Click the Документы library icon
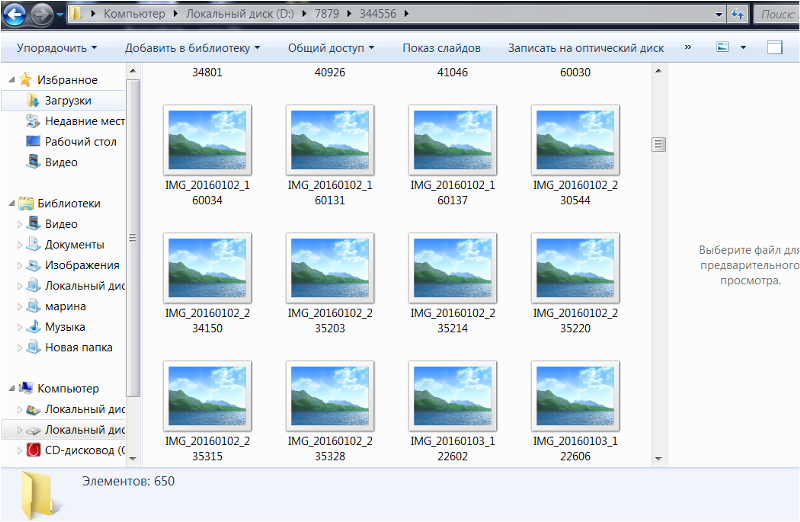This screenshot has width=800, height=522. [x=33, y=244]
